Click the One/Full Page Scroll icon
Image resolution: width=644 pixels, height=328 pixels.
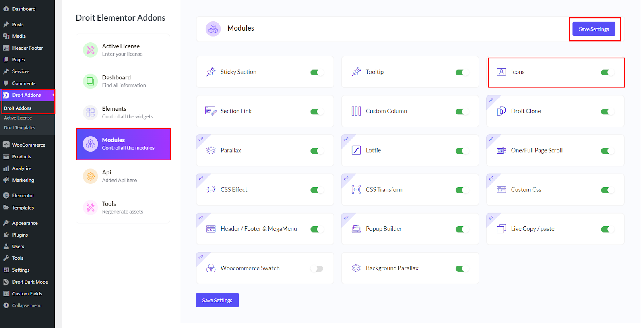501,150
